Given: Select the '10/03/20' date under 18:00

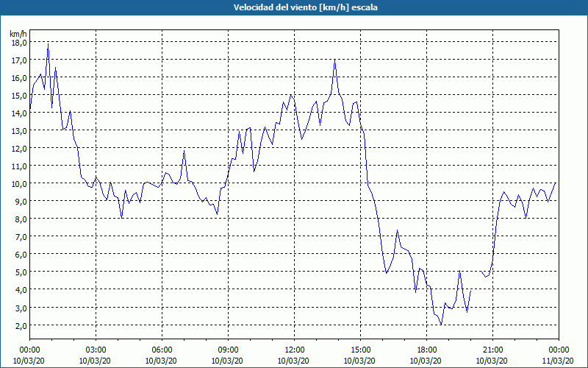Looking at the screenshot, I should [x=426, y=361].
